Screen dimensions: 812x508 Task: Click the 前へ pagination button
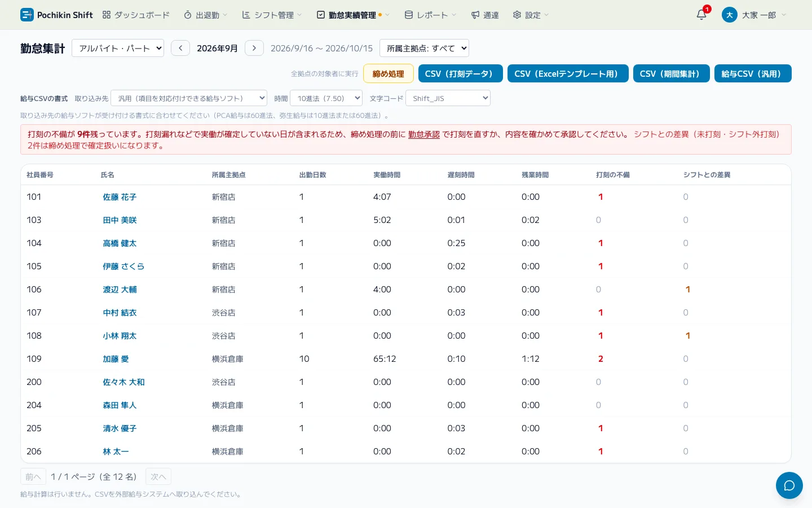coord(33,477)
